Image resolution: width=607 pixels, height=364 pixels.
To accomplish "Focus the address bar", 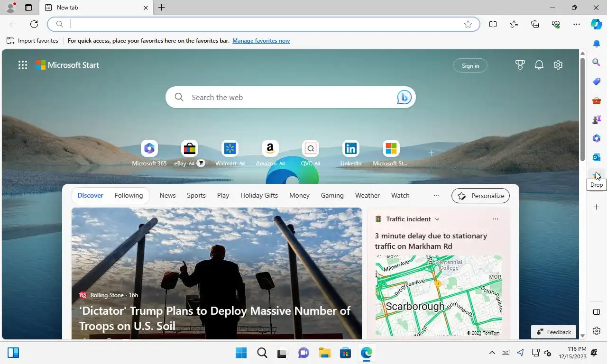I will click(263, 24).
